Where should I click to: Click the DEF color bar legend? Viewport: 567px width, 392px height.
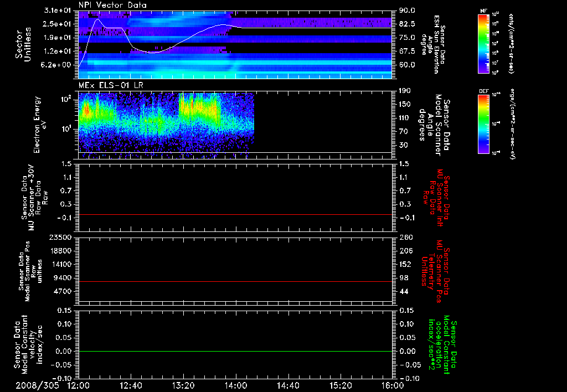[x=483, y=123]
